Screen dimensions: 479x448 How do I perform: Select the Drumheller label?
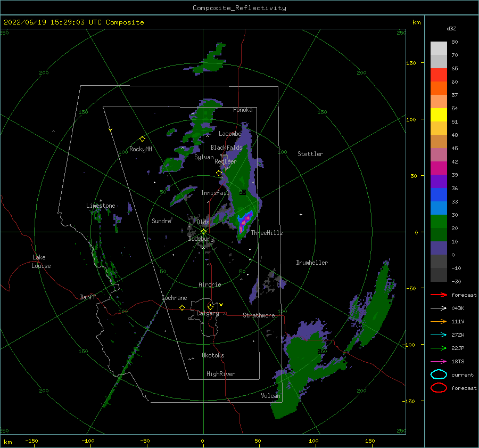tap(312, 263)
